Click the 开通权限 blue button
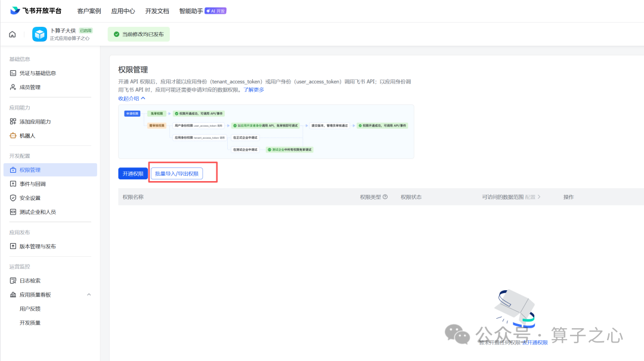Viewport: 644px width, 361px height. click(133, 173)
